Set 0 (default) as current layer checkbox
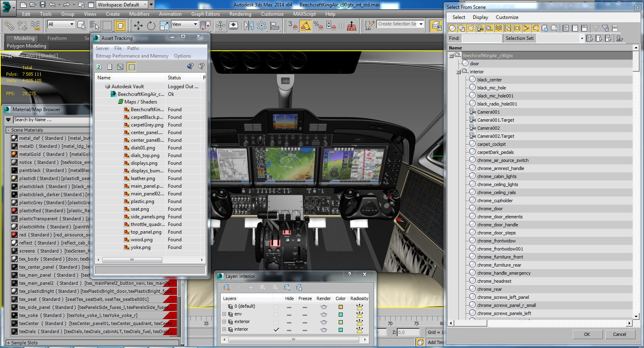The height and width of the screenshot is (348, 644). pyautogui.click(x=276, y=307)
